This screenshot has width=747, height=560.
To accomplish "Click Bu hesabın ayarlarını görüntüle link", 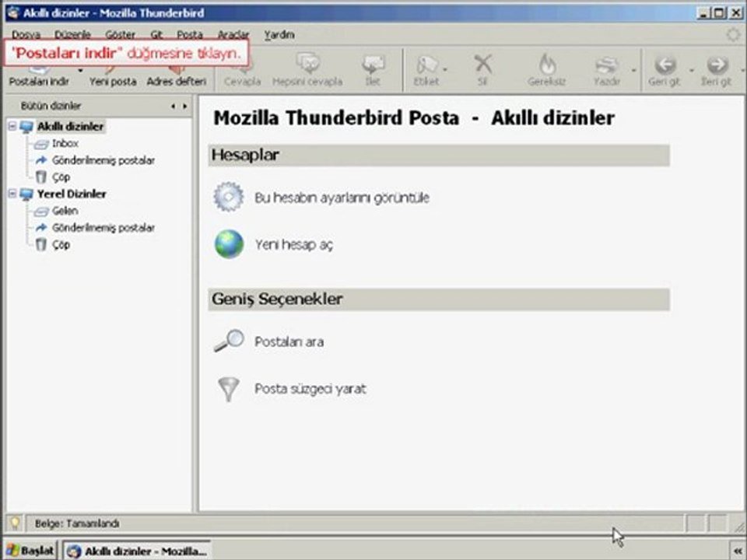I will click(x=342, y=198).
